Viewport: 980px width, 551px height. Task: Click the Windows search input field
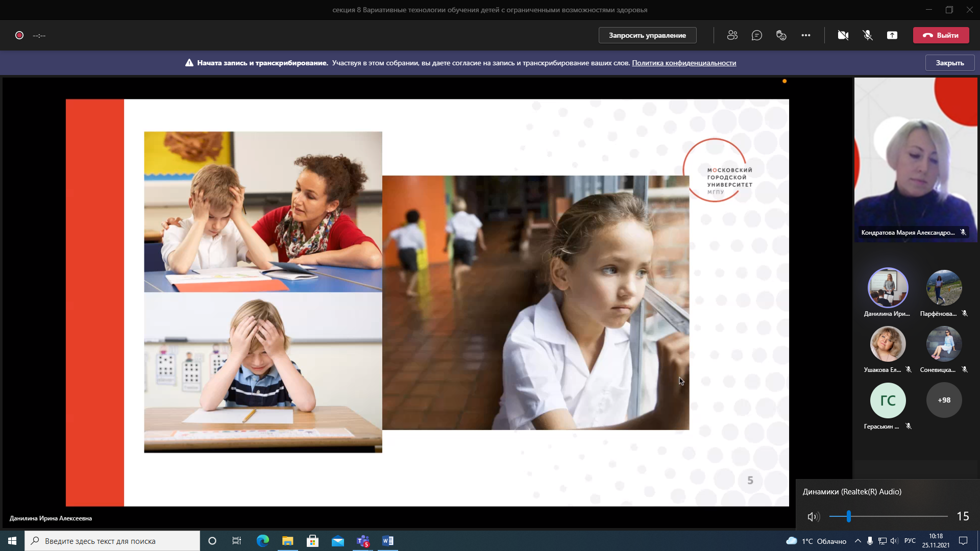112,541
